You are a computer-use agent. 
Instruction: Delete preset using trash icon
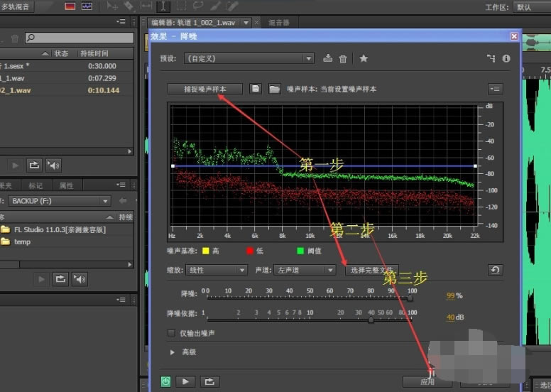coord(343,59)
